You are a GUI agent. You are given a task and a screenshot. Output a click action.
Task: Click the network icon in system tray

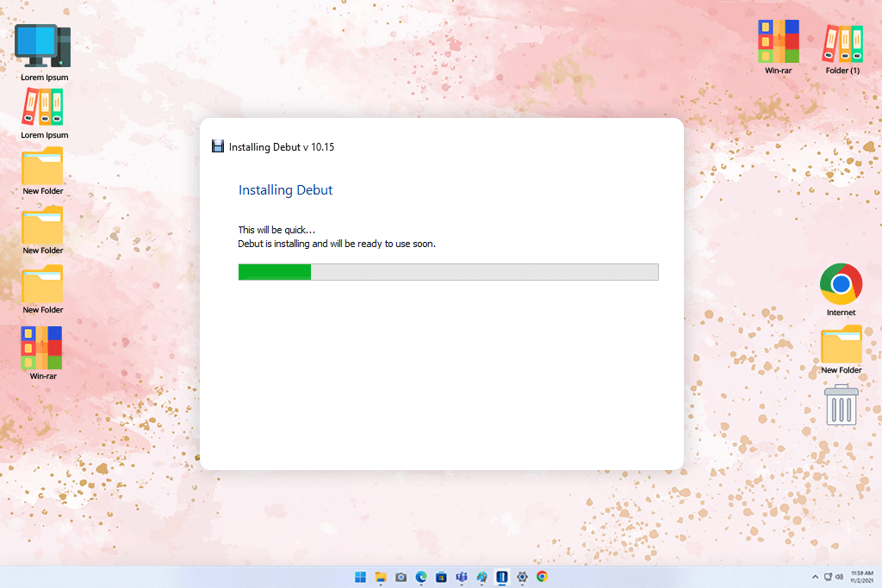click(828, 578)
